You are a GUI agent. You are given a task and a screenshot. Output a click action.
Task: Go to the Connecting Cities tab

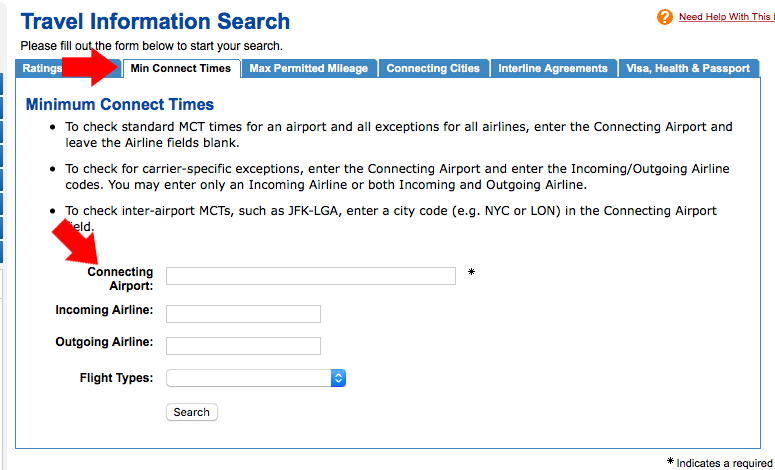point(433,68)
